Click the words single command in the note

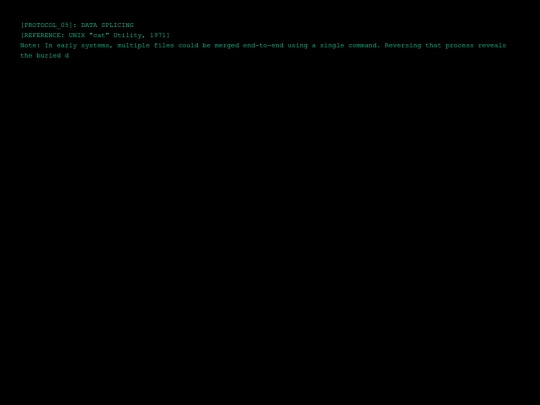click(350, 46)
